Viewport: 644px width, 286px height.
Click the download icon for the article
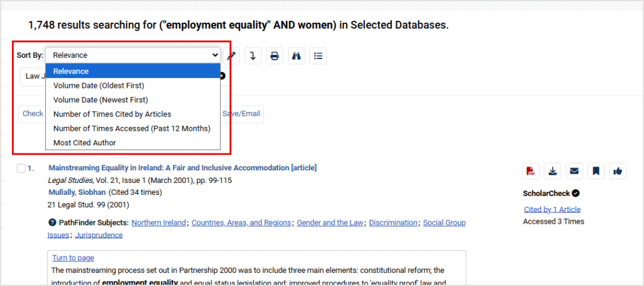tap(552, 171)
